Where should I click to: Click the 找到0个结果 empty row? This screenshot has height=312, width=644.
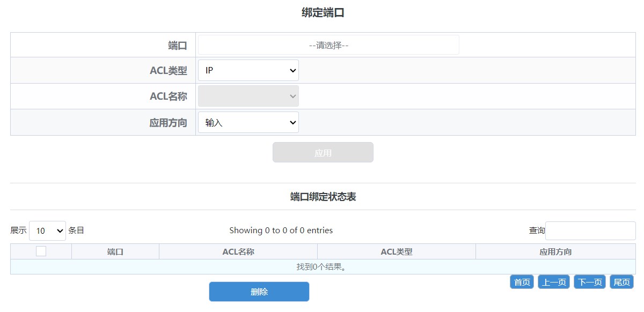(323, 266)
